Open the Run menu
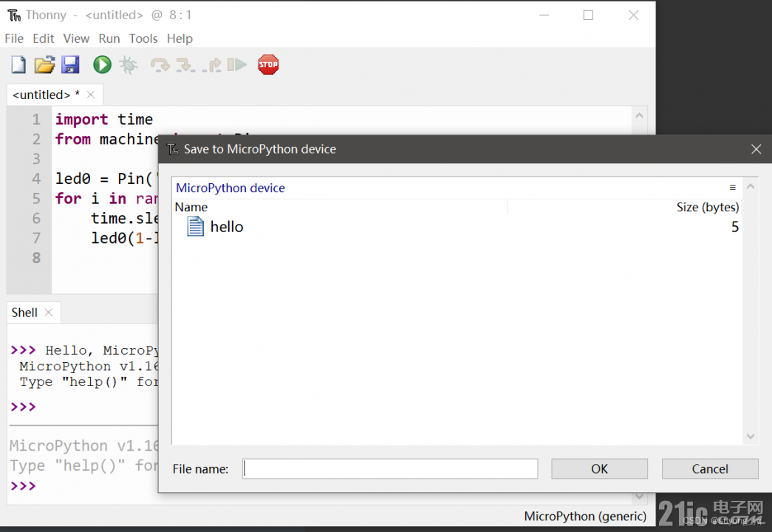Viewport: 772px width, 532px height. tap(109, 38)
